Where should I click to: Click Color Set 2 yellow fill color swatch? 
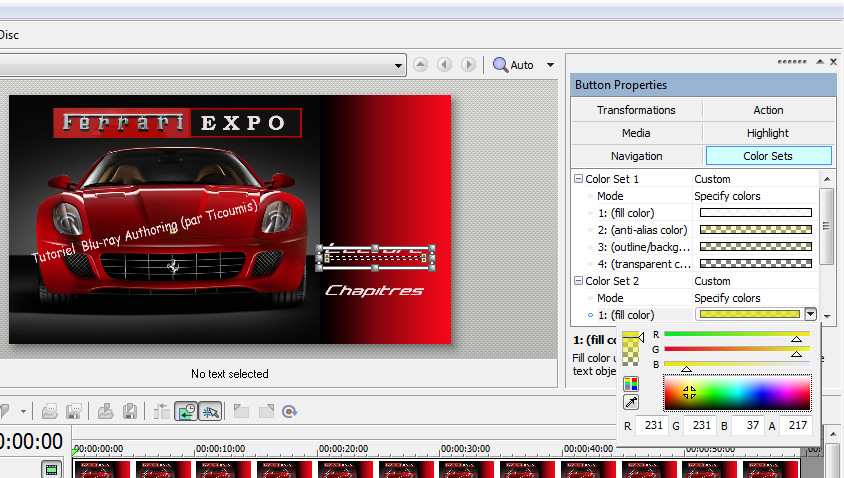point(750,314)
